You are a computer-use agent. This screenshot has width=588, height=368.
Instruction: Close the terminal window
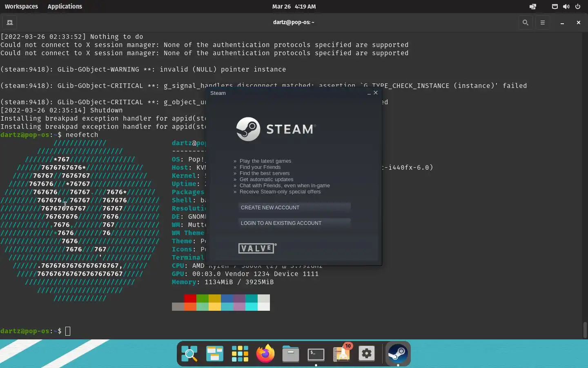(x=578, y=22)
